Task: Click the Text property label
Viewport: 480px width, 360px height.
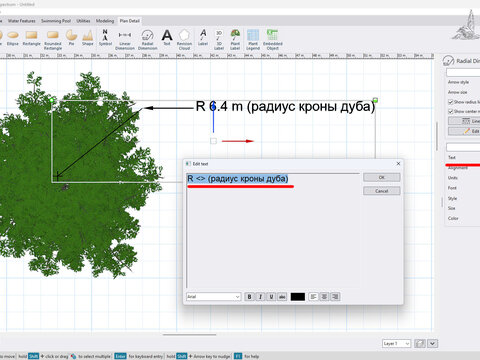Action: click(452, 157)
